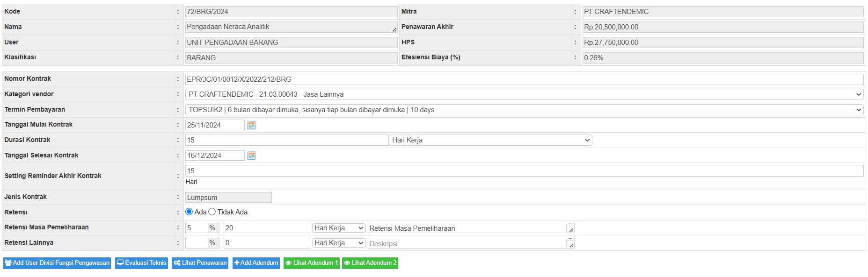
Task: Open the Retensi Masa Pemeliharaan unit dropdown
Action: (x=339, y=228)
